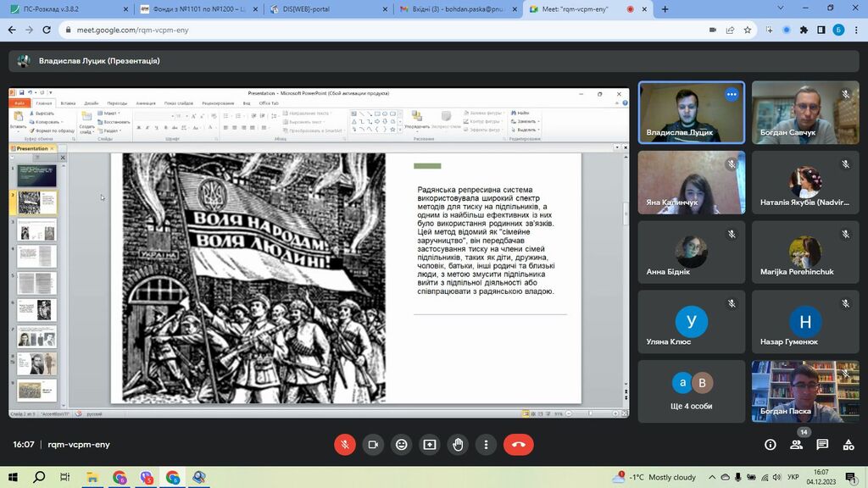Click the address bar with meet.google.com URL
Image resolution: width=868 pixels, height=488 pixels.
click(x=381, y=30)
